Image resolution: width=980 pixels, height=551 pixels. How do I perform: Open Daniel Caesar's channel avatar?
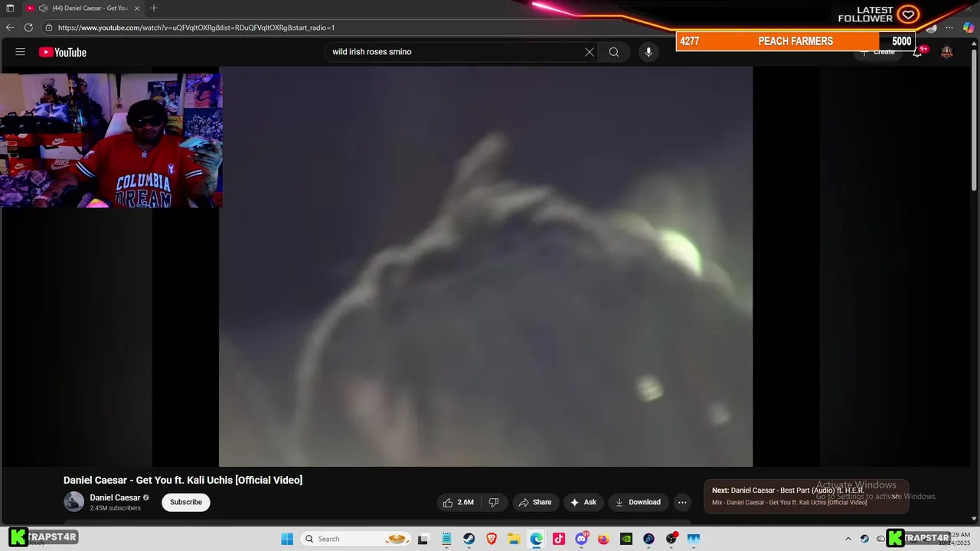[x=73, y=502]
